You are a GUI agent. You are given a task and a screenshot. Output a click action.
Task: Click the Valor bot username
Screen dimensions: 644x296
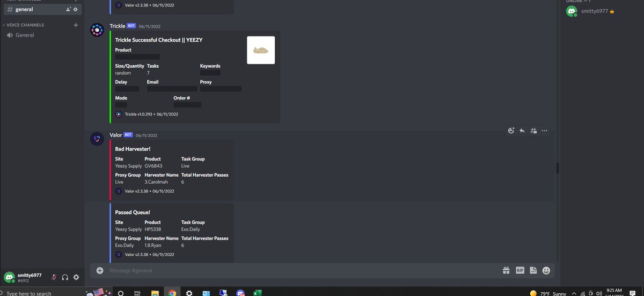pos(115,135)
